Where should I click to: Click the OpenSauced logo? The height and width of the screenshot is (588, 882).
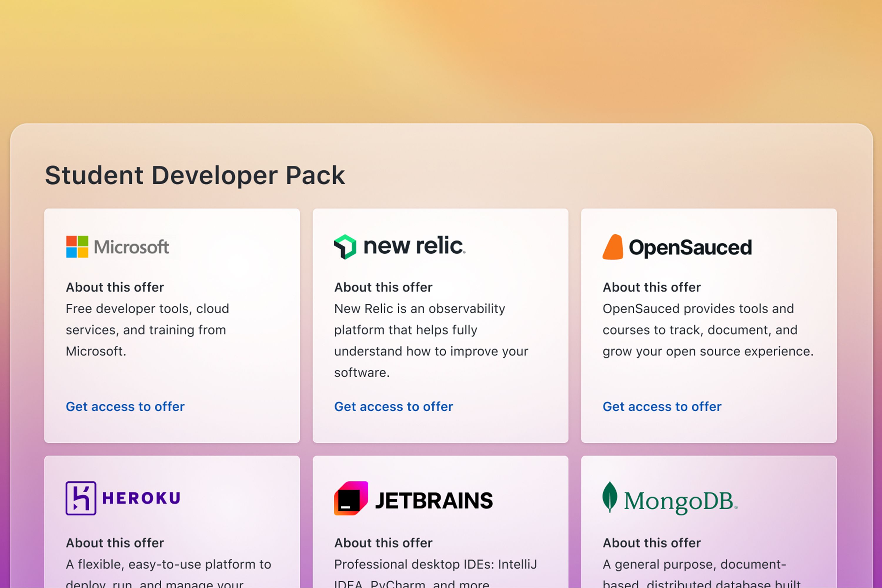[677, 247]
